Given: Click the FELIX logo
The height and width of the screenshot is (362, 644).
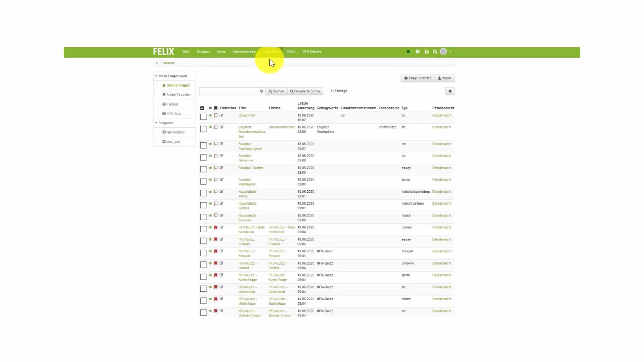Looking at the screenshot, I should click(164, 52).
